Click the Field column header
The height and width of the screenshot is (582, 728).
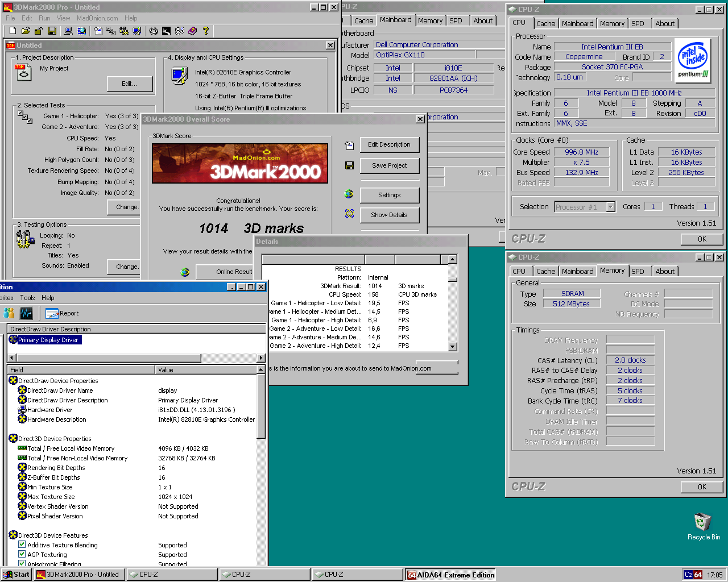tap(81, 369)
